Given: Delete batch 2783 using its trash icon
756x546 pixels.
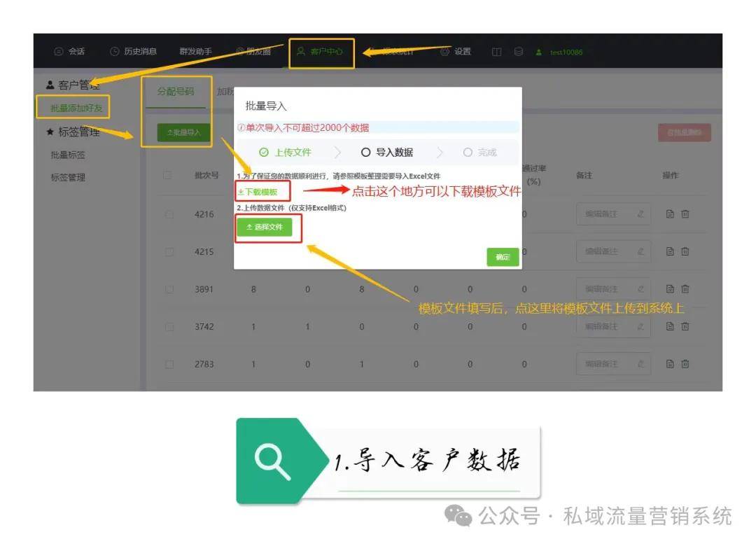Looking at the screenshot, I should point(685,363).
